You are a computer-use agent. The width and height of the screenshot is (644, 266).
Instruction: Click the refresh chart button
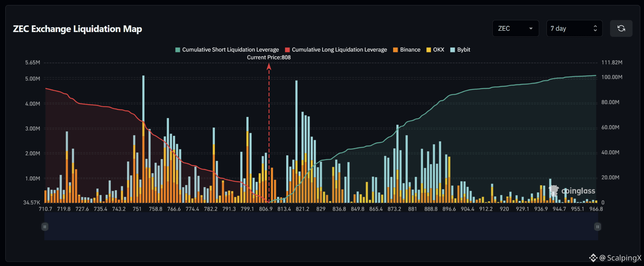(621, 29)
